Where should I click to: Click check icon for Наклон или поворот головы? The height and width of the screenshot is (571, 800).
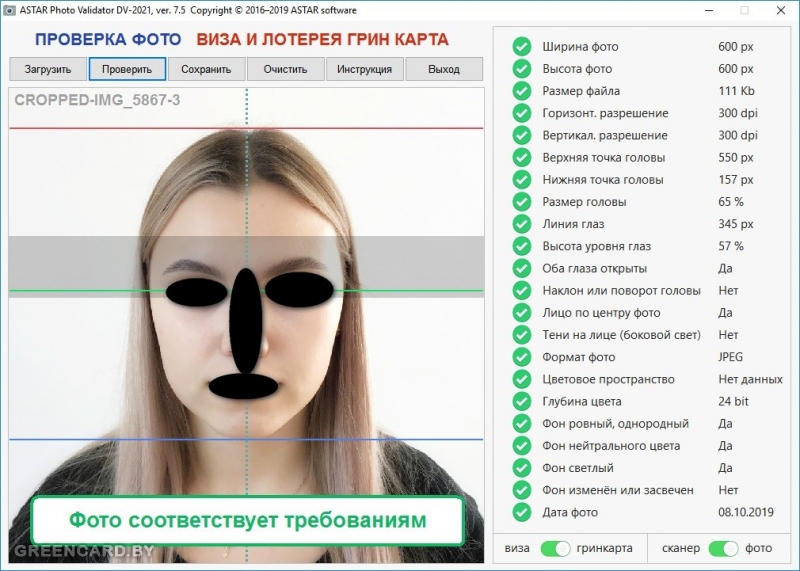pos(521,290)
